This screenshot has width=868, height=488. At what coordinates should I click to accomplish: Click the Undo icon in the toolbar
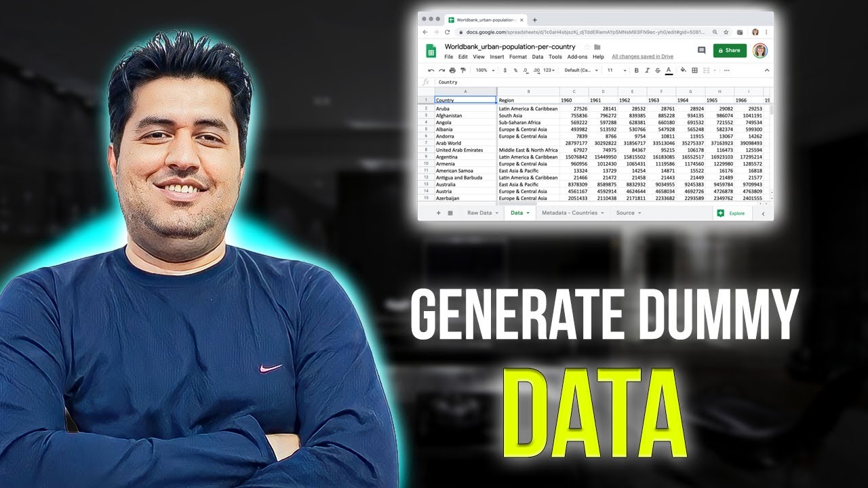(x=431, y=70)
